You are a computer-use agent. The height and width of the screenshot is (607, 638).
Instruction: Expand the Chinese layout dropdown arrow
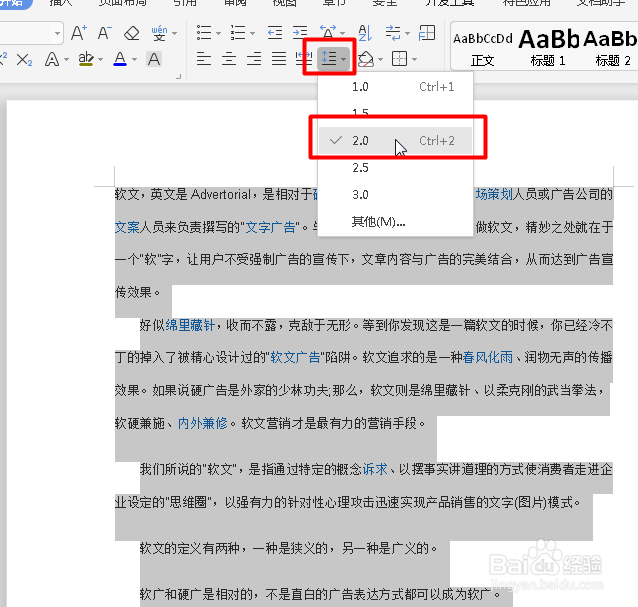342,33
